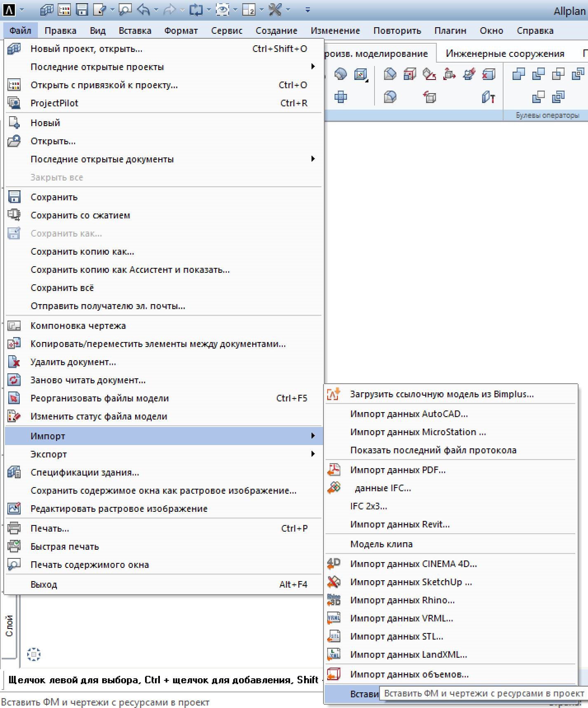Open dropdown arrow next to Allplan logo

[22, 10]
